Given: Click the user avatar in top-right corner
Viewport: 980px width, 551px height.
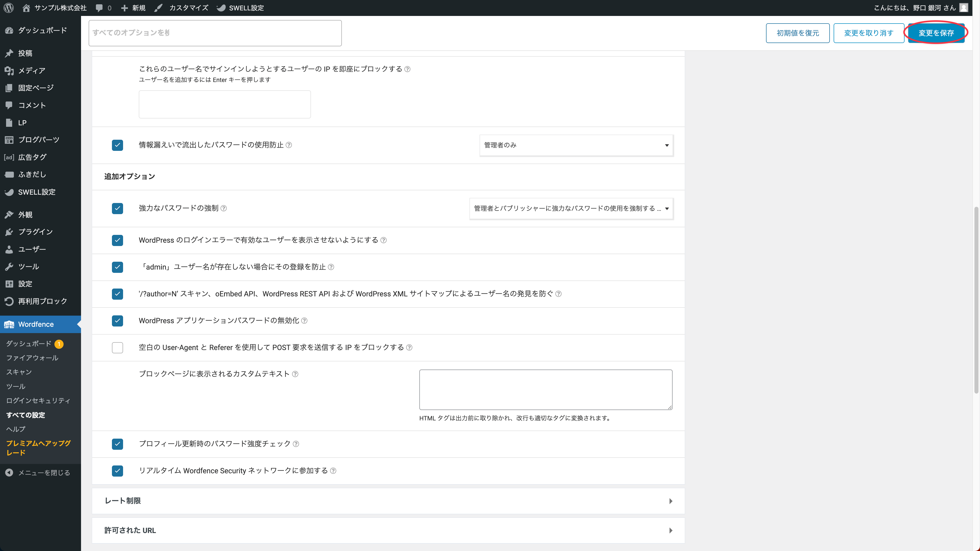Looking at the screenshot, I should (963, 8).
